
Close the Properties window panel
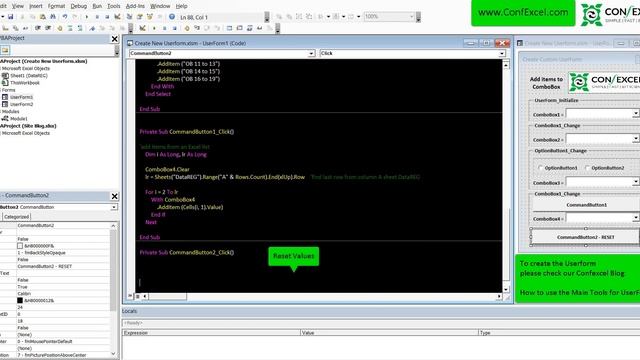(x=115, y=196)
